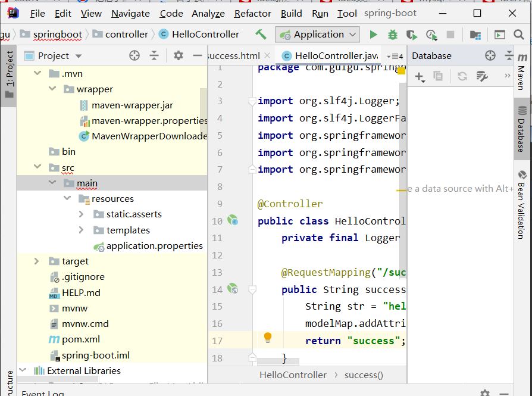Click the yellow inspection indicator square

point(401,71)
